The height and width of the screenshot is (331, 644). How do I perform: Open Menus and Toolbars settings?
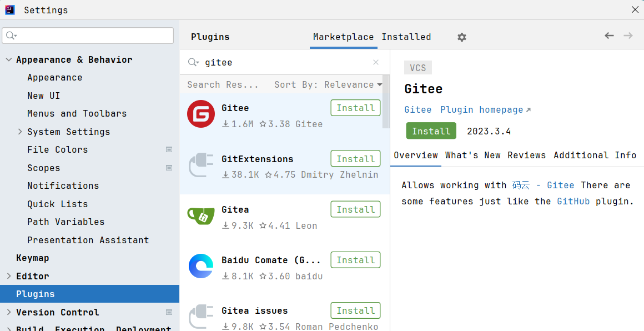click(x=77, y=113)
